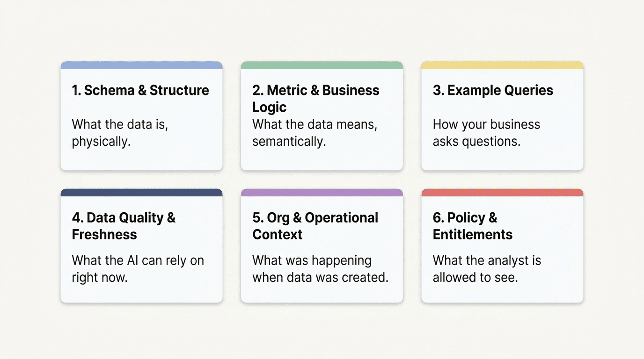644x359 pixels.
Task: Click 'What the data means, semantically' text
Action: (315, 133)
